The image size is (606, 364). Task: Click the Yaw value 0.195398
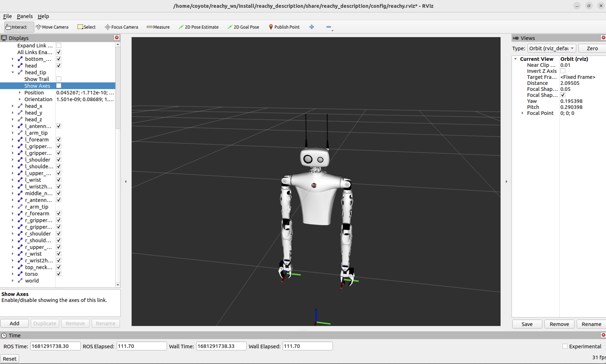pos(571,101)
